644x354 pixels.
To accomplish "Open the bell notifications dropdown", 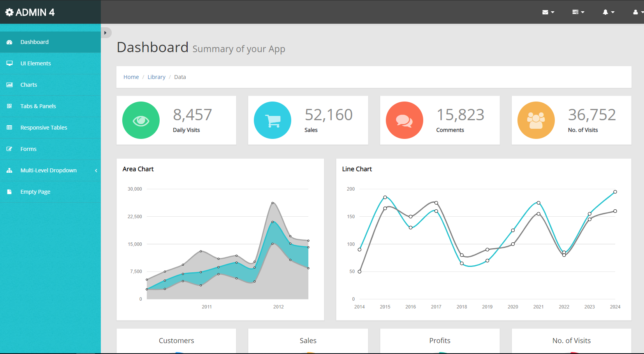I will [608, 12].
